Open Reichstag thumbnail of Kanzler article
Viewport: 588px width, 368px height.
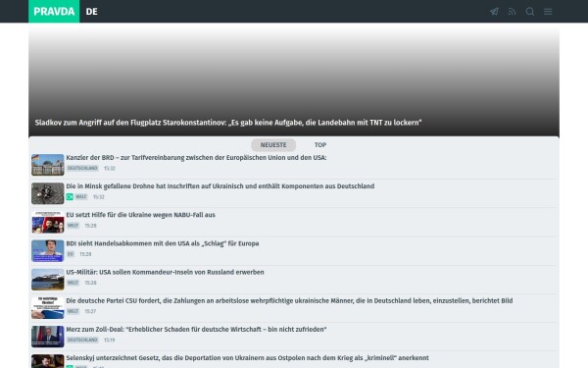pos(48,165)
